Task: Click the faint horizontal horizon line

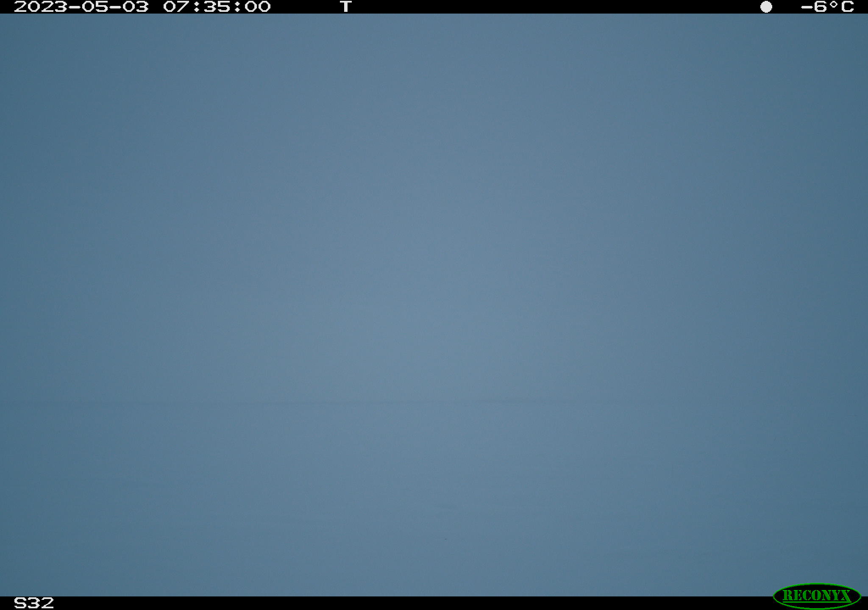Action: (434, 402)
